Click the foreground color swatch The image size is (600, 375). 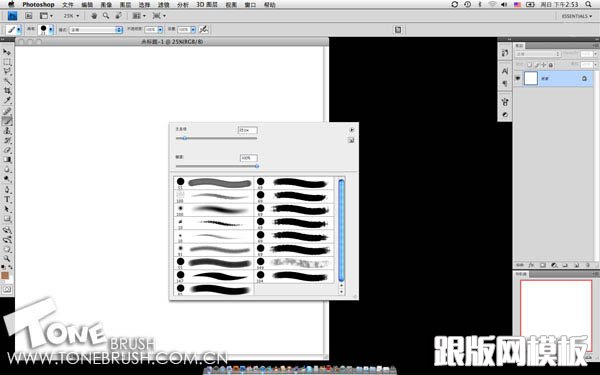[x=5, y=275]
